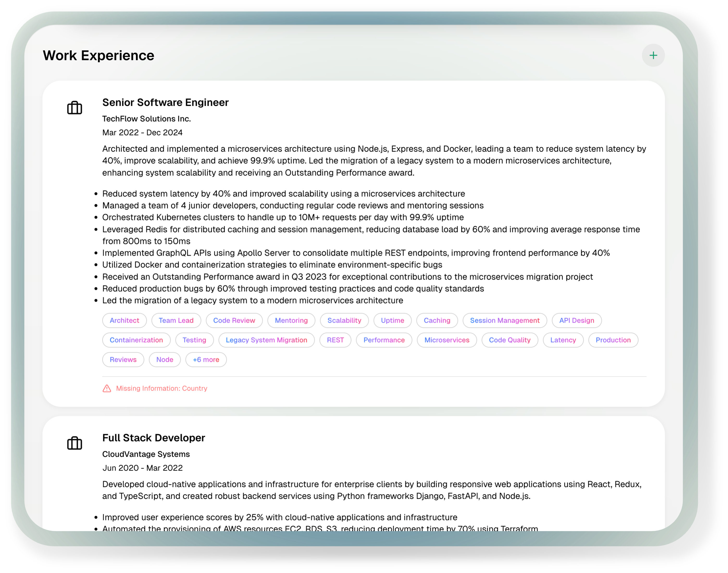Click the 'Jun 2020 - Mar 2022' date range
Image resolution: width=728 pixels, height=573 pixels.
143,468
